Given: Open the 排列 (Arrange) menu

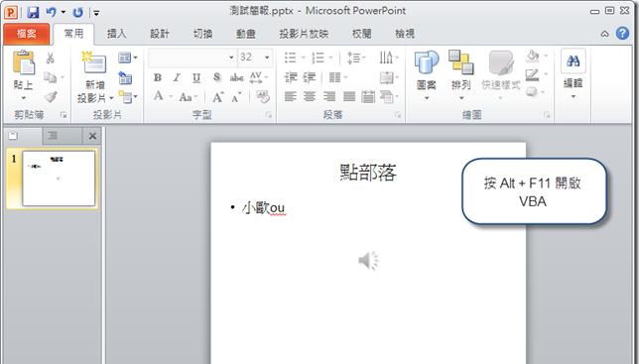Looking at the screenshot, I should pyautogui.click(x=461, y=75).
